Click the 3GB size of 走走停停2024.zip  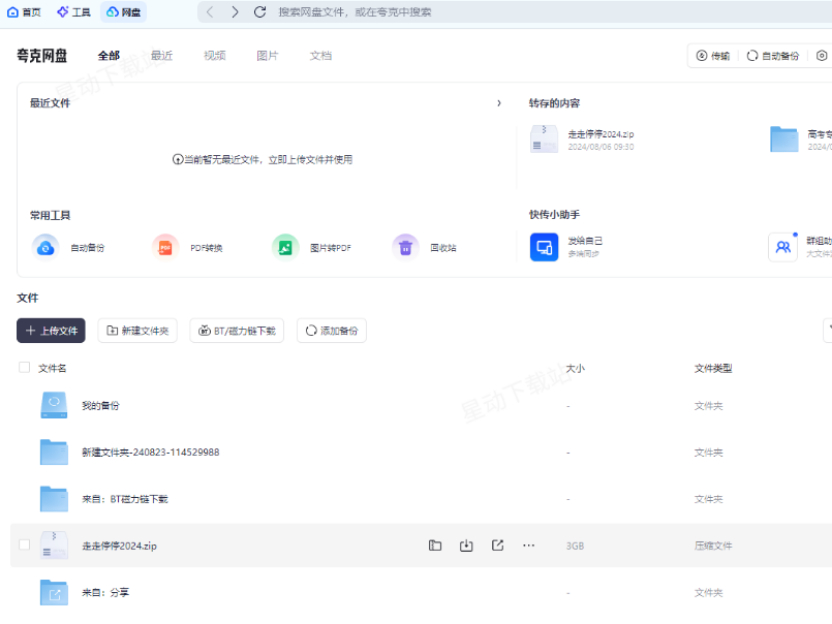pos(575,546)
